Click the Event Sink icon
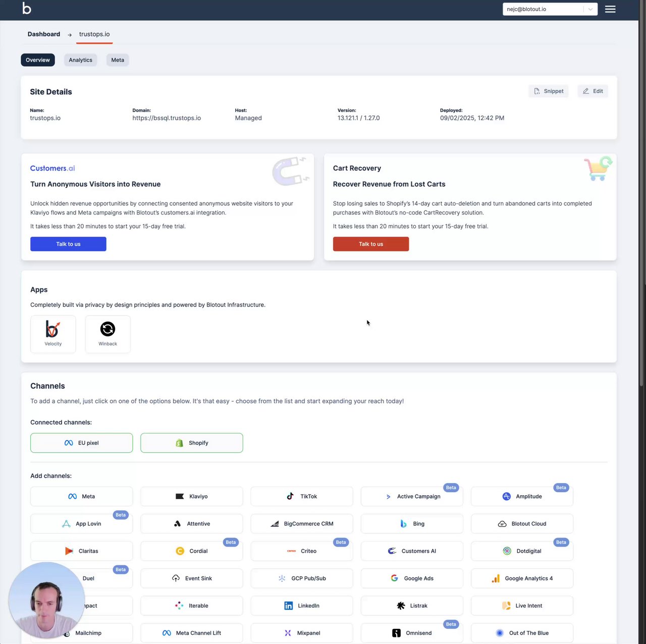646x644 pixels. [176, 578]
